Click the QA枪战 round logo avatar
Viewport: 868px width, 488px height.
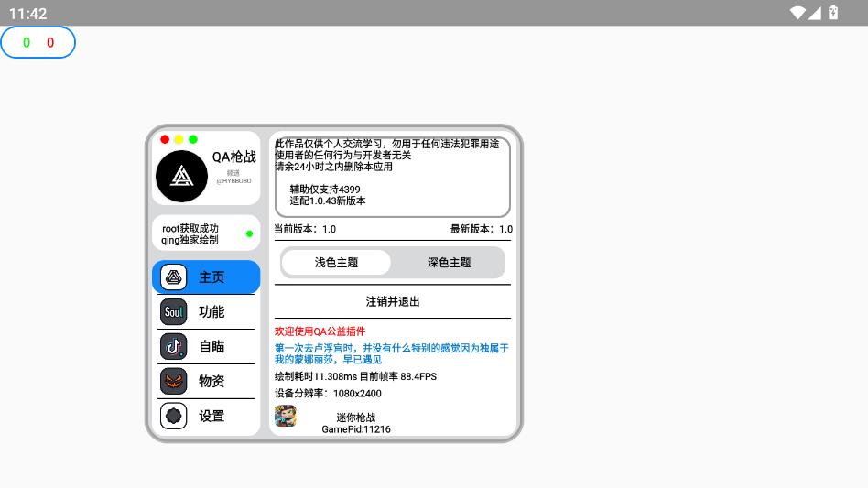click(182, 177)
